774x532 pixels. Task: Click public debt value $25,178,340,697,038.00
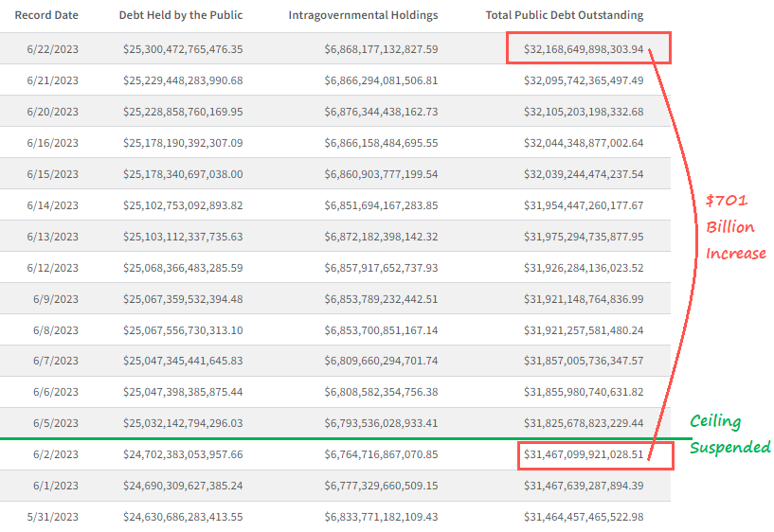183,174
